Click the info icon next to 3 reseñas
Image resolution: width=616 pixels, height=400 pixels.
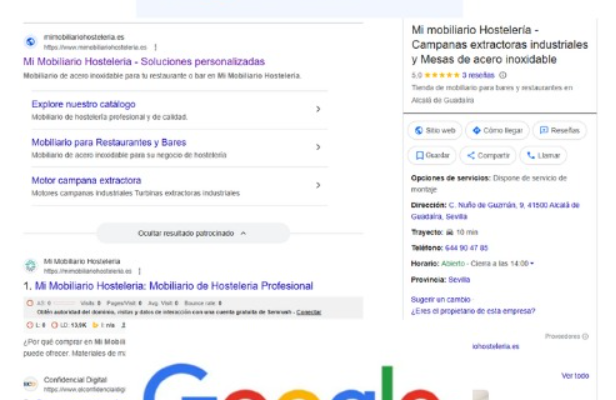[503, 75]
